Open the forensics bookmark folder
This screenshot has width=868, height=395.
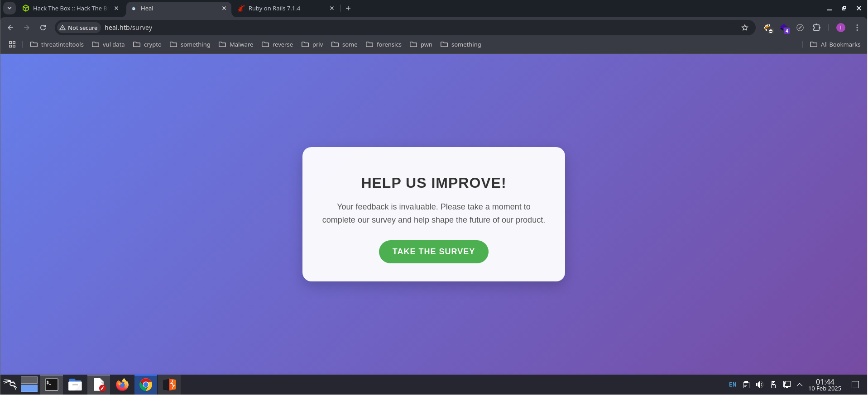pyautogui.click(x=384, y=44)
